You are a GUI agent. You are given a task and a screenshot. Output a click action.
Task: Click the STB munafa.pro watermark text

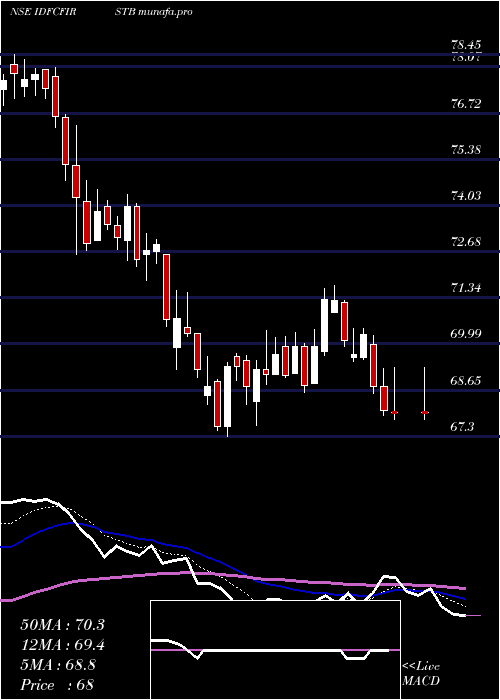(x=154, y=12)
